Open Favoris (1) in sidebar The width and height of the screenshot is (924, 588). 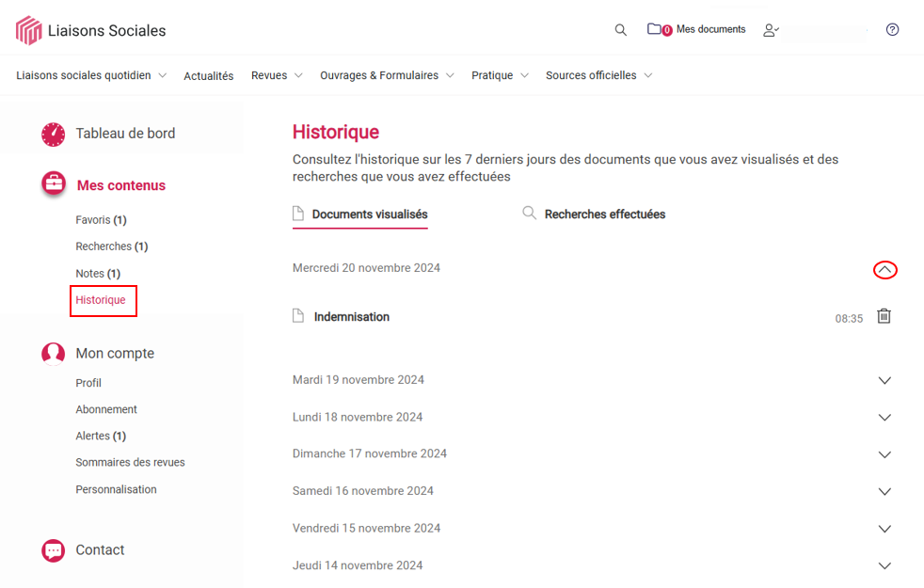101,220
